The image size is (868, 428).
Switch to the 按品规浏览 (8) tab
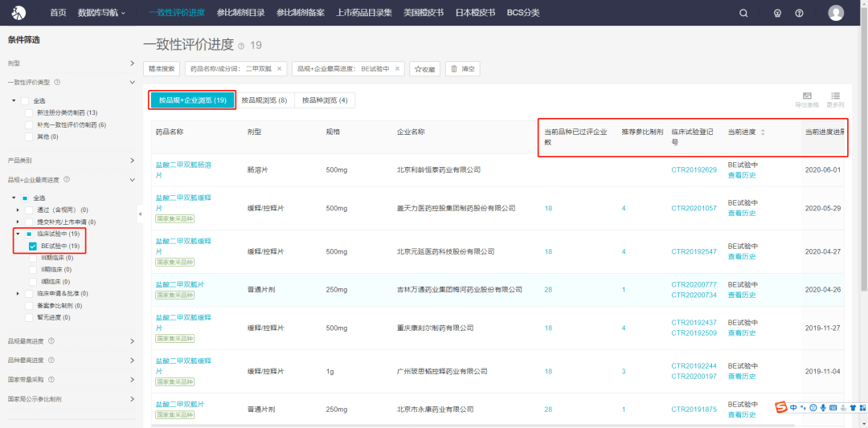[x=264, y=100]
